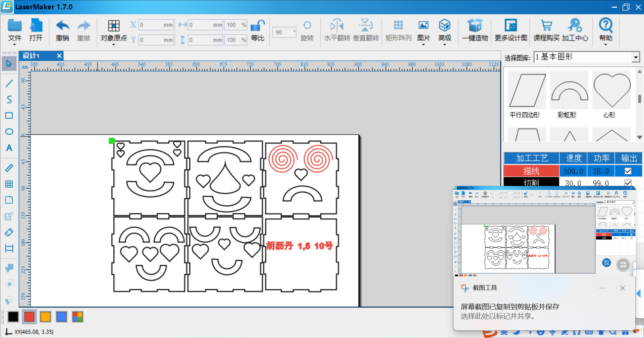Activate the text tool
Image resolution: width=644 pixels, height=338 pixels.
[x=9, y=148]
